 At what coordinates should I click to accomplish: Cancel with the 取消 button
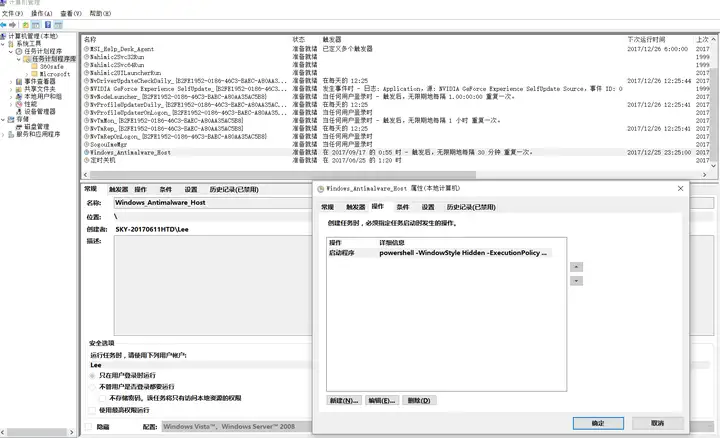click(658, 423)
